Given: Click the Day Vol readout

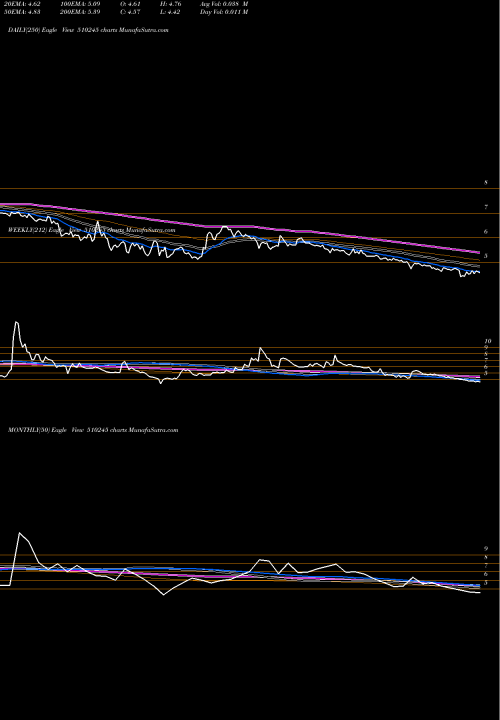Looking at the screenshot, I should pos(224,12).
